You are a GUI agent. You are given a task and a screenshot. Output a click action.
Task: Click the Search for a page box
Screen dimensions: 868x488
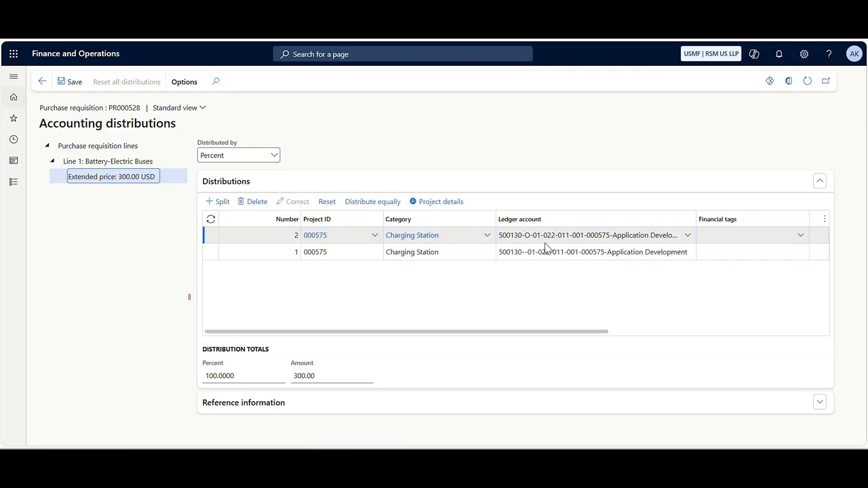403,54
